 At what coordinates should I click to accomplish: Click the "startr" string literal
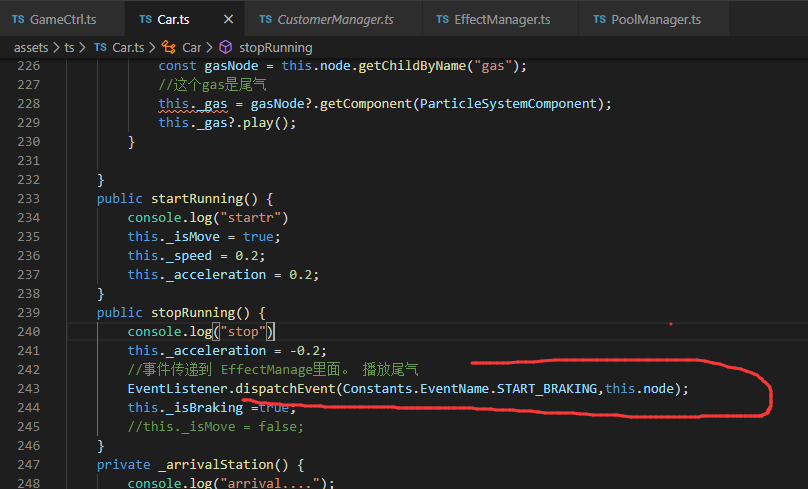click(x=250, y=217)
